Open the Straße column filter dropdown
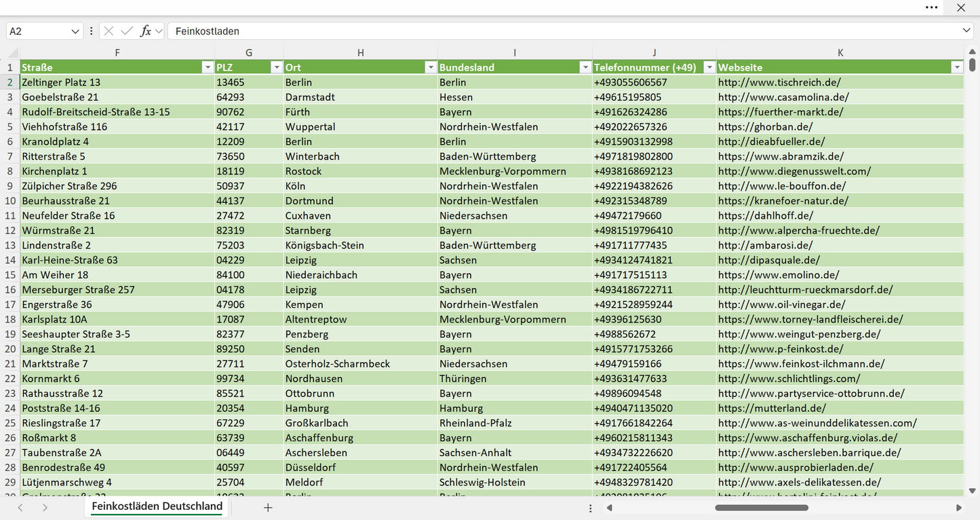 [x=208, y=67]
